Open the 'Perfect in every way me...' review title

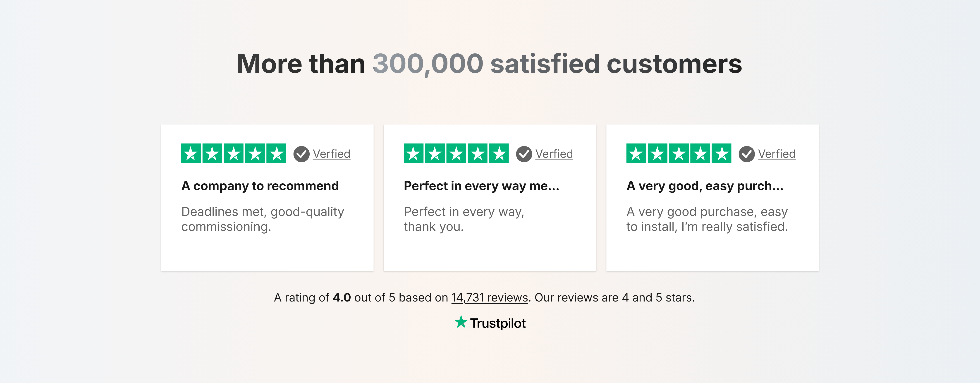click(x=481, y=186)
